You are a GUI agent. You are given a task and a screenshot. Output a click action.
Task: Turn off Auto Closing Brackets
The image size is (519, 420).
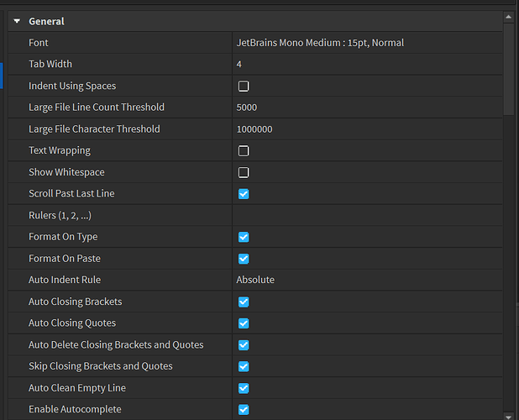244,302
